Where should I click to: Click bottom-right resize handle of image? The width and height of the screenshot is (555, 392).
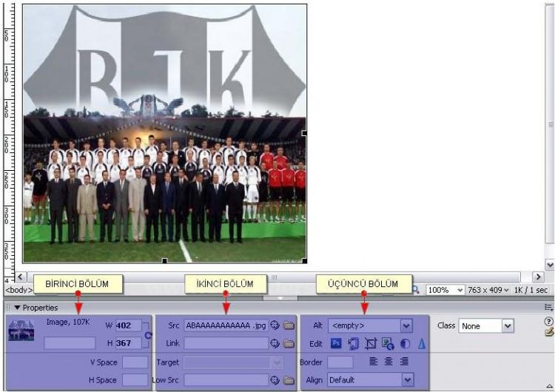[x=304, y=261]
